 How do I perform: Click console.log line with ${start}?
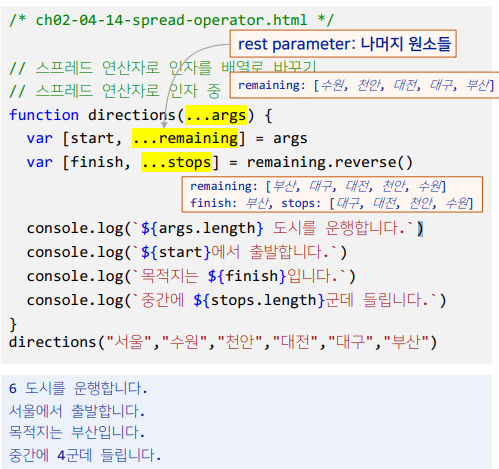pyautogui.click(x=187, y=252)
